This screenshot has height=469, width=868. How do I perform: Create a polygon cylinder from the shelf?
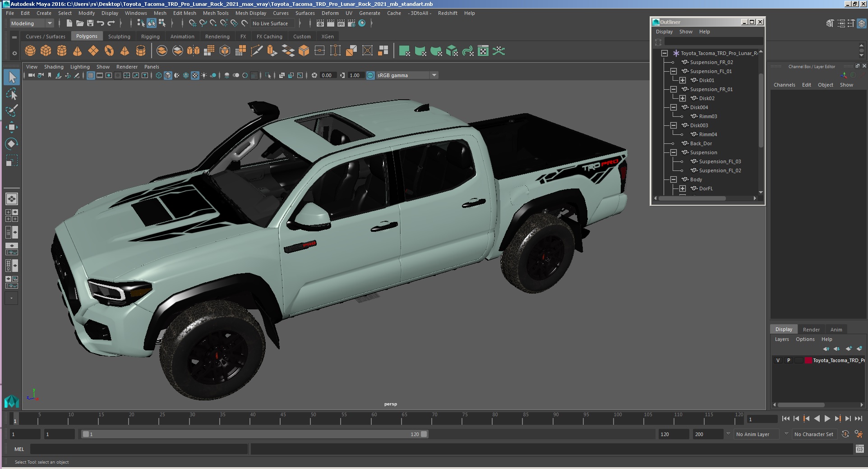(x=62, y=51)
